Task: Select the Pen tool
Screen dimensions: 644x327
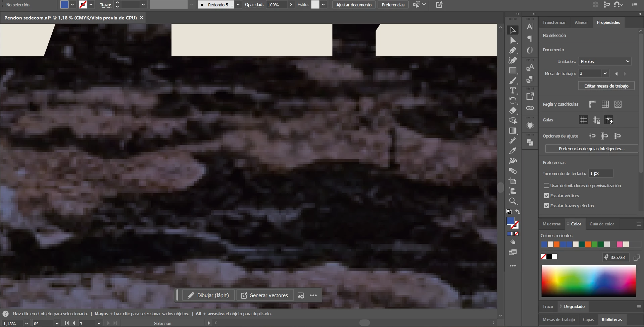Action: click(x=512, y=50)
